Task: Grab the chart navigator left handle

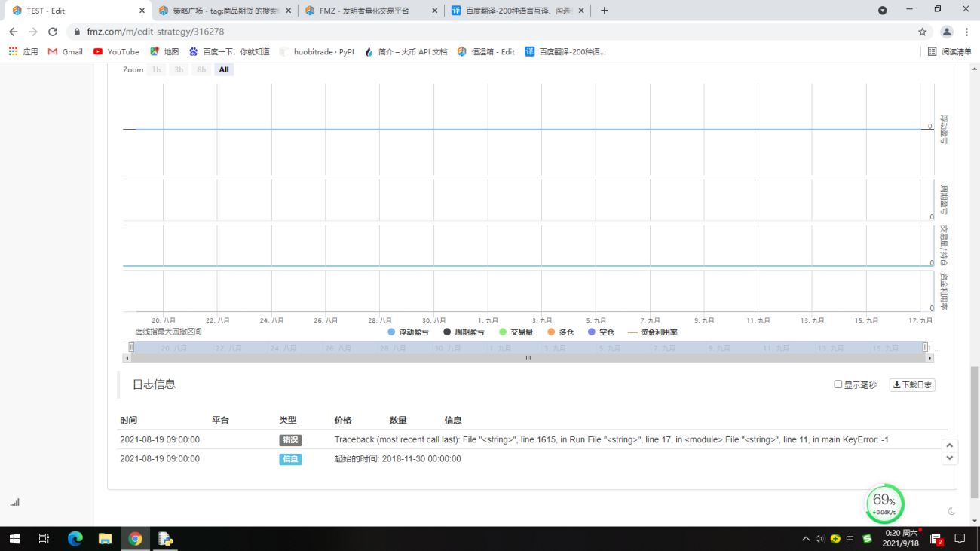Action: coord(131,347)
